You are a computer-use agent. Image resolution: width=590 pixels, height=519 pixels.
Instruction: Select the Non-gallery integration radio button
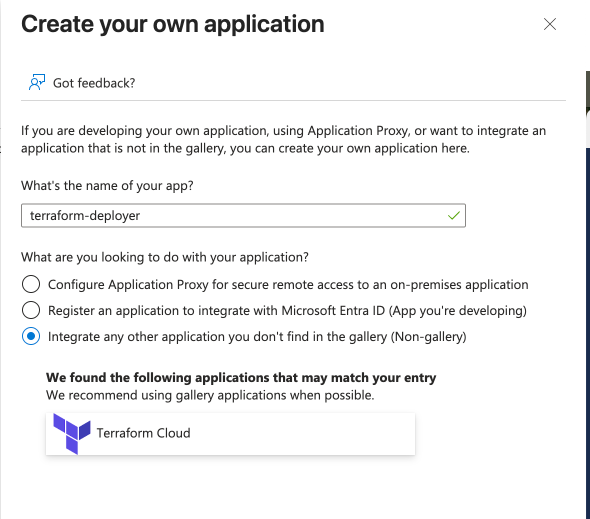(31, 336)
